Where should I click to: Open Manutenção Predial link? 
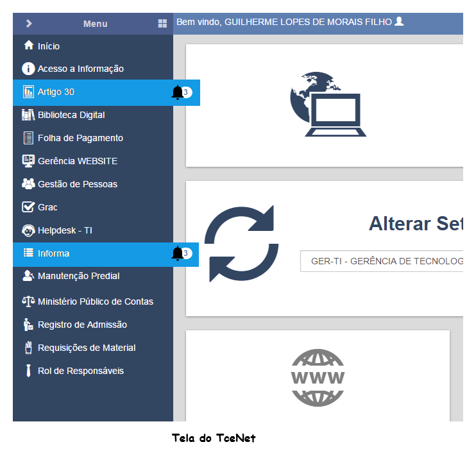click(78, 276)
